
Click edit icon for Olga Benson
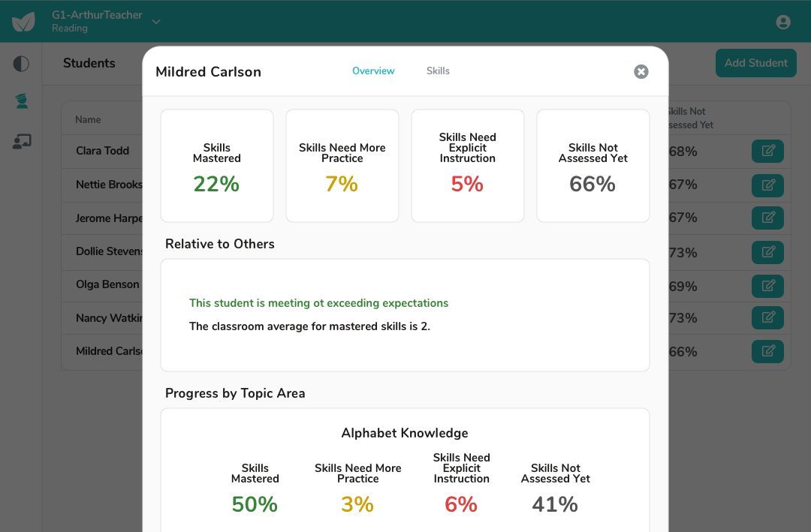point(767,286)
